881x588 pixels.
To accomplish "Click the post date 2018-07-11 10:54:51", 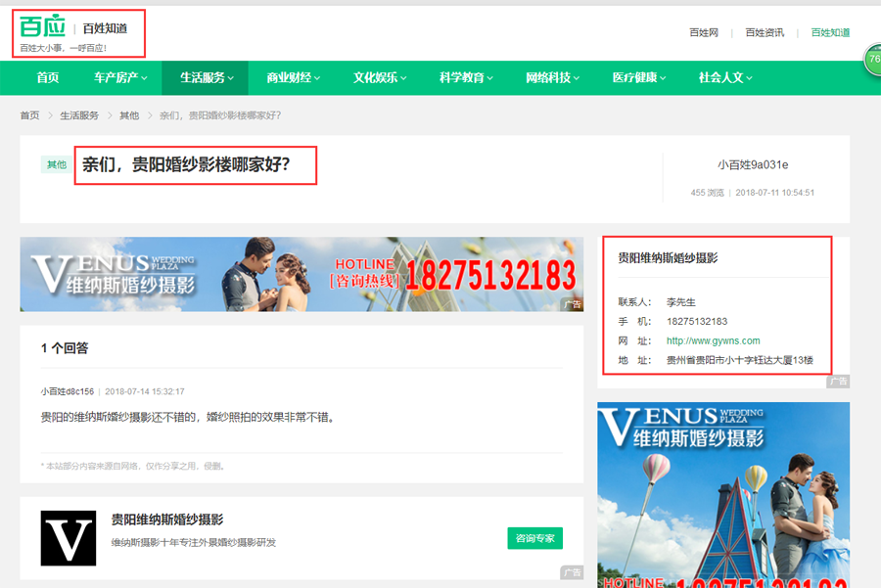I will (x=775, y=193).
